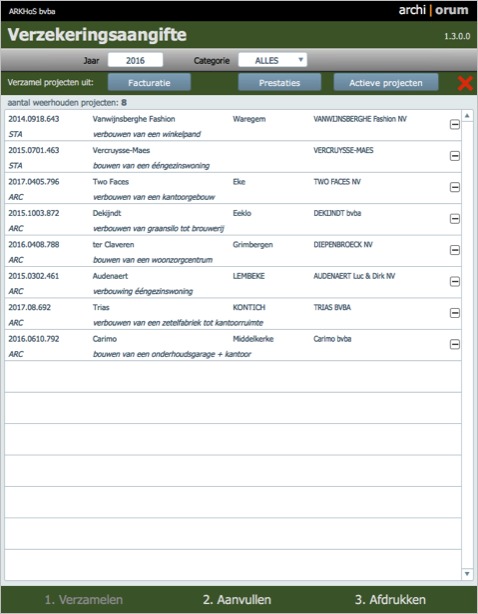Click scrollbar up arrow in project list
The width and height of the screenshot is (478, 614).
coord(467,116)
